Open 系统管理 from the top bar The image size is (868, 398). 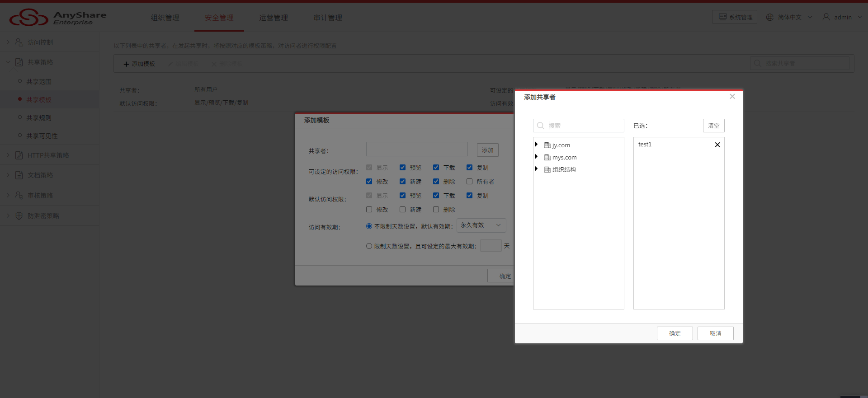tap(735, 17)
